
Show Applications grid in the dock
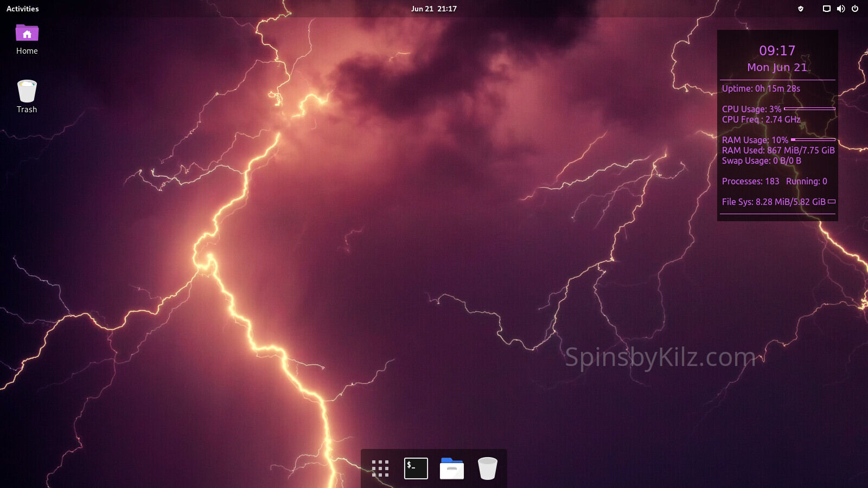pos(380,468)
